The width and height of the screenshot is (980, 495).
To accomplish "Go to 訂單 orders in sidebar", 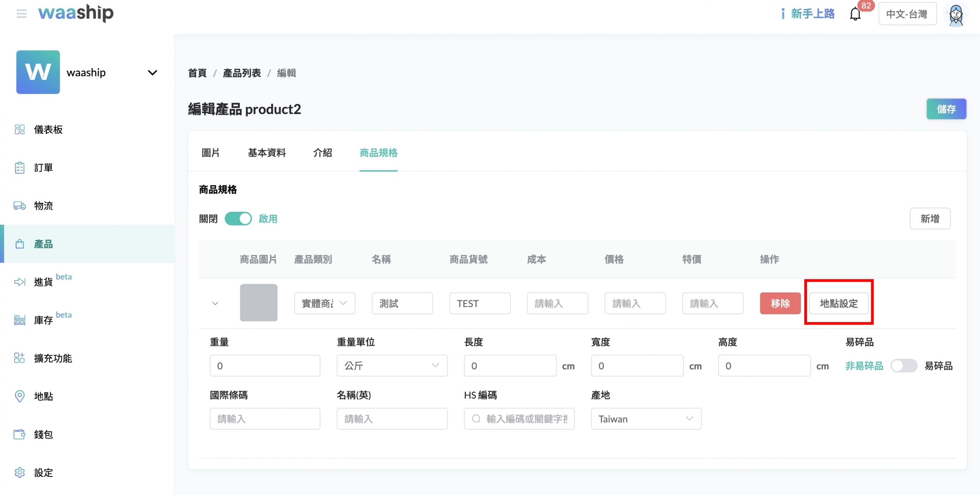I will (x=43, y=168).
